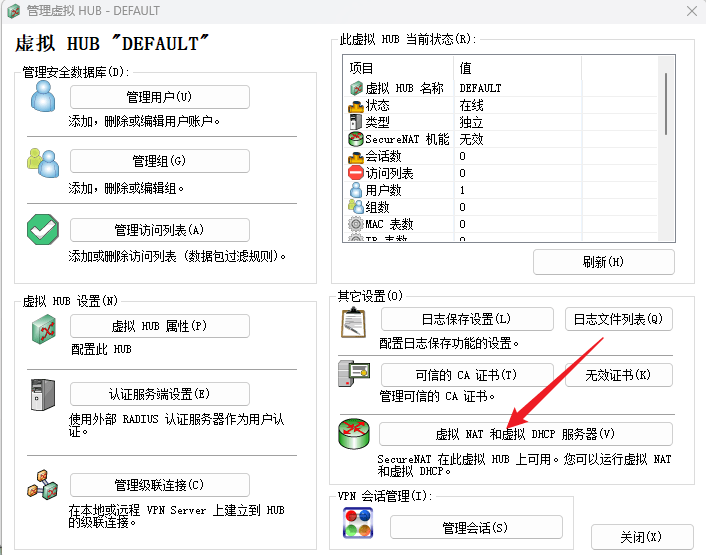Click the group icon beside 管理组
This screenshot has height=555, width=706.
(43, 161)
